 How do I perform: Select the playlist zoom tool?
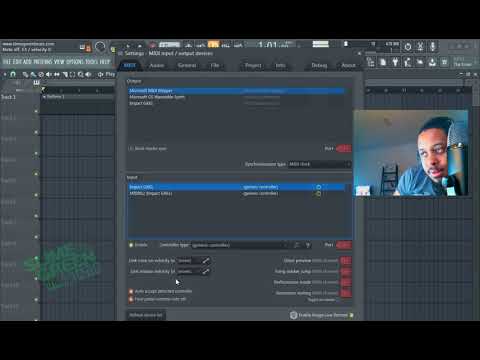pos(80,74)
